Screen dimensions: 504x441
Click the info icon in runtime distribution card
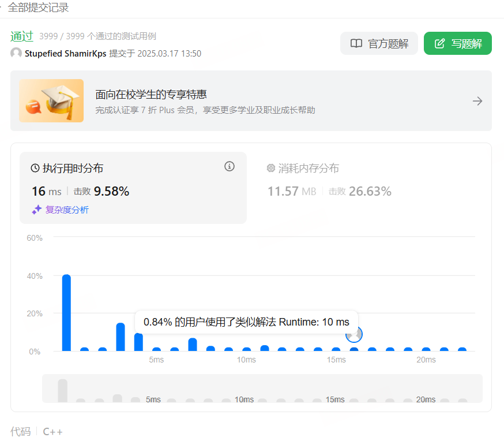pyautogui.click(x=229, y=166)
